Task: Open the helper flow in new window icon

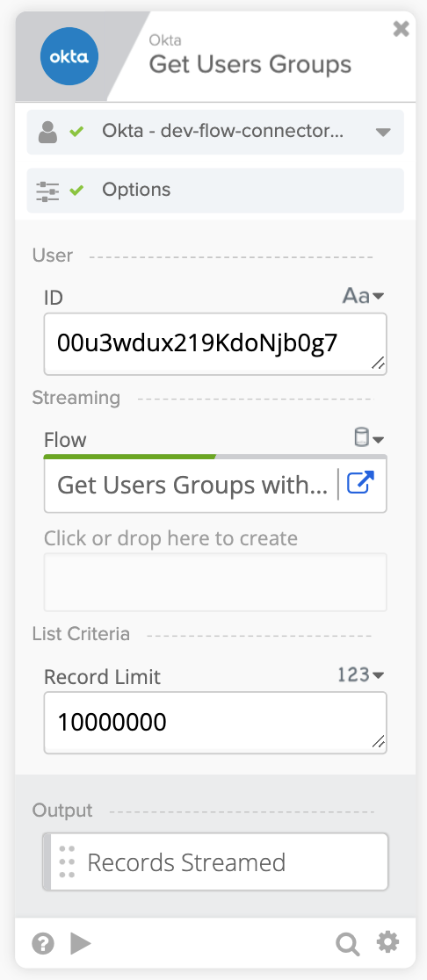Action: click(x=361, y=483)
